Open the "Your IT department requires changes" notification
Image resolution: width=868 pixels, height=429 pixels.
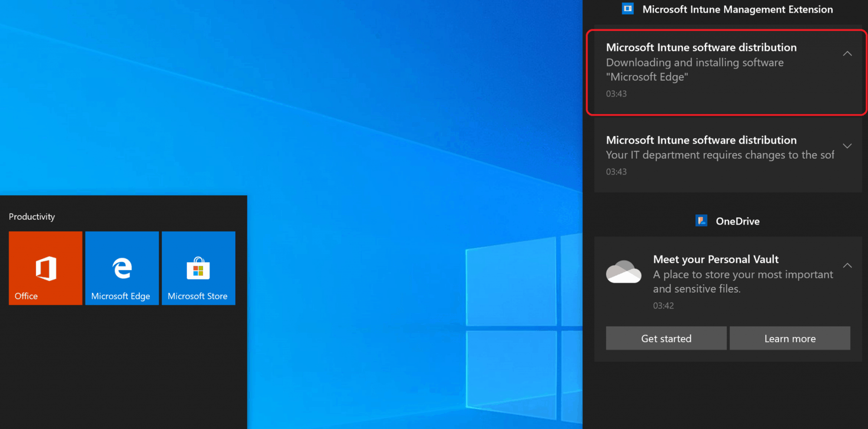728,155
